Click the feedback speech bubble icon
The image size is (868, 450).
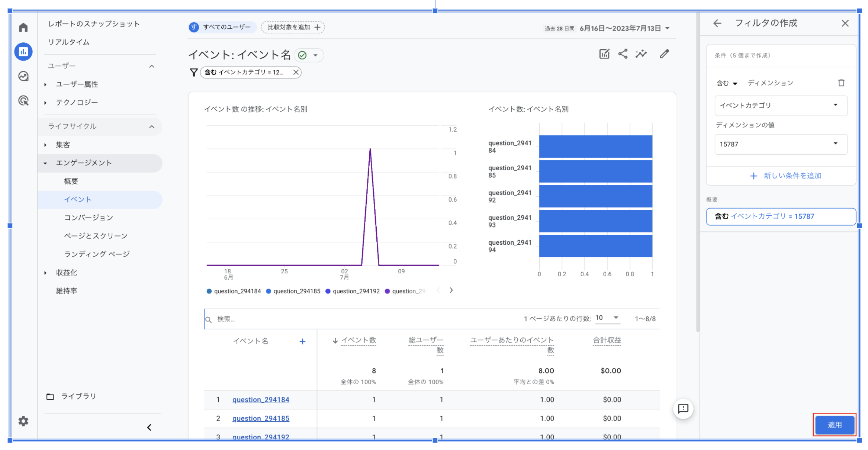tap(683, 409)
